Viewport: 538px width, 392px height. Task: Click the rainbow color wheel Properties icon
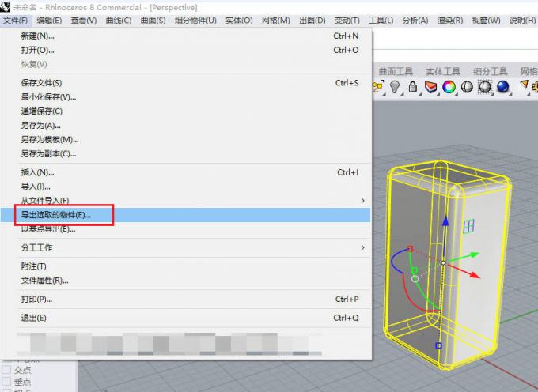point(449,87)
